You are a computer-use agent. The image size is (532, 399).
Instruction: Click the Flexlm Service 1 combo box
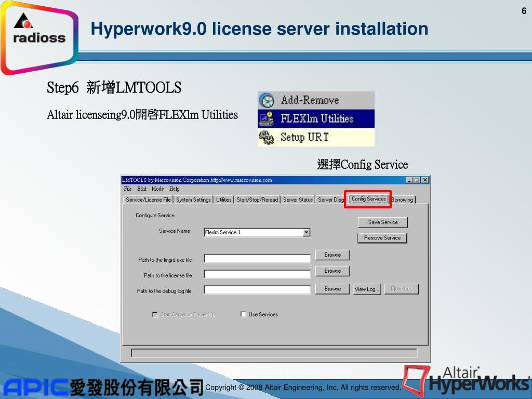pyautogui.click(x=257, y=232)
